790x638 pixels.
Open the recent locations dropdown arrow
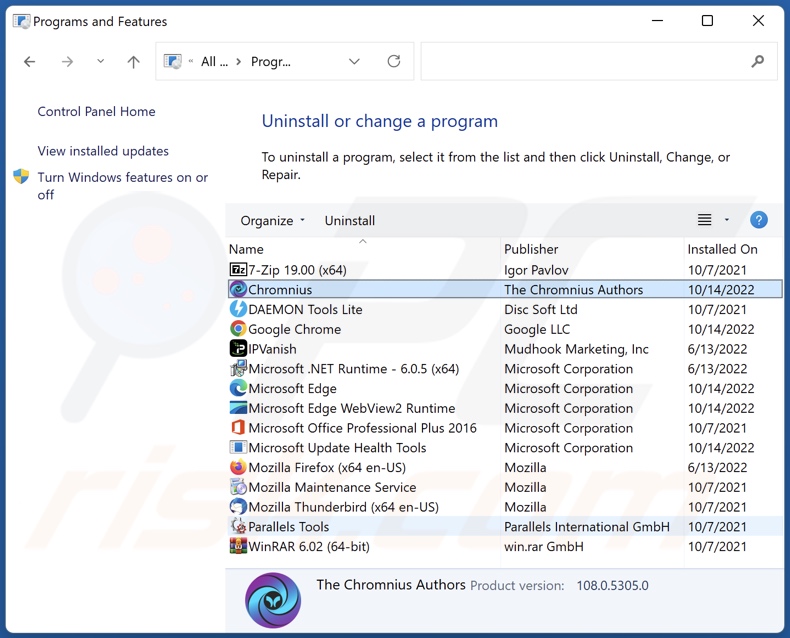point(100,61)
